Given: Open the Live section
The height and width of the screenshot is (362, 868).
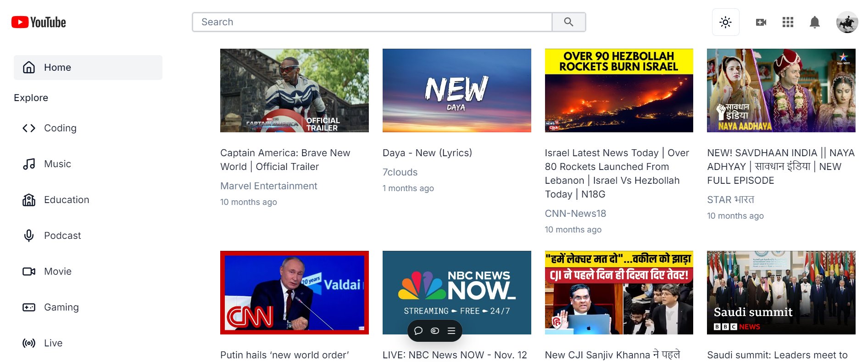Looking at the screenshot, I should point(53,343).
